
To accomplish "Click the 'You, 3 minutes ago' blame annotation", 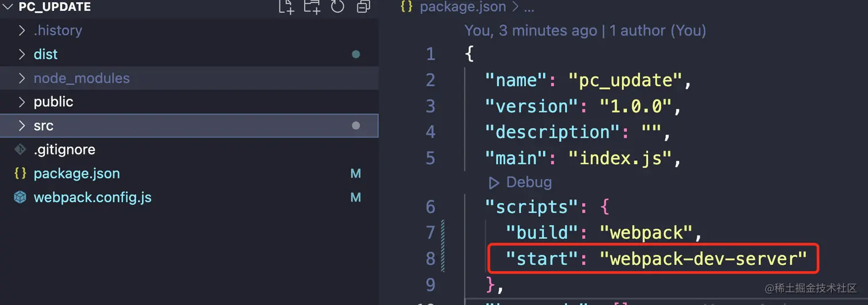I will click(531, 30).
